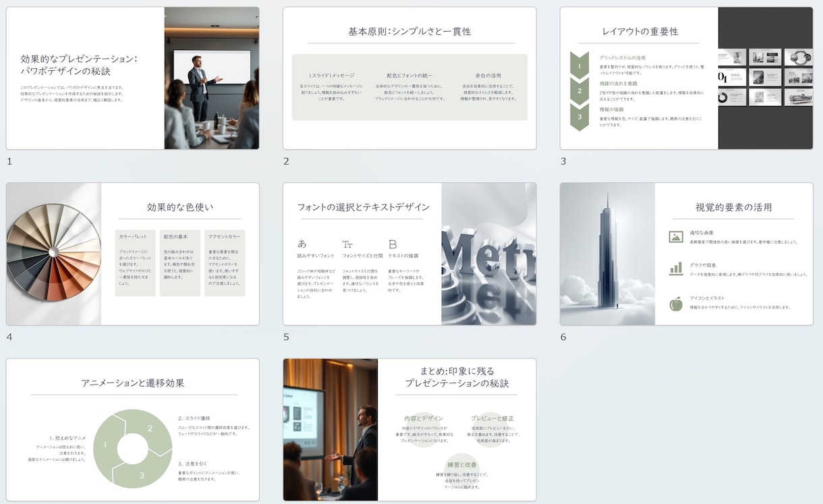Click slide number 4 label
Viewport: 823px width, 504px height.
pos(9,337)
